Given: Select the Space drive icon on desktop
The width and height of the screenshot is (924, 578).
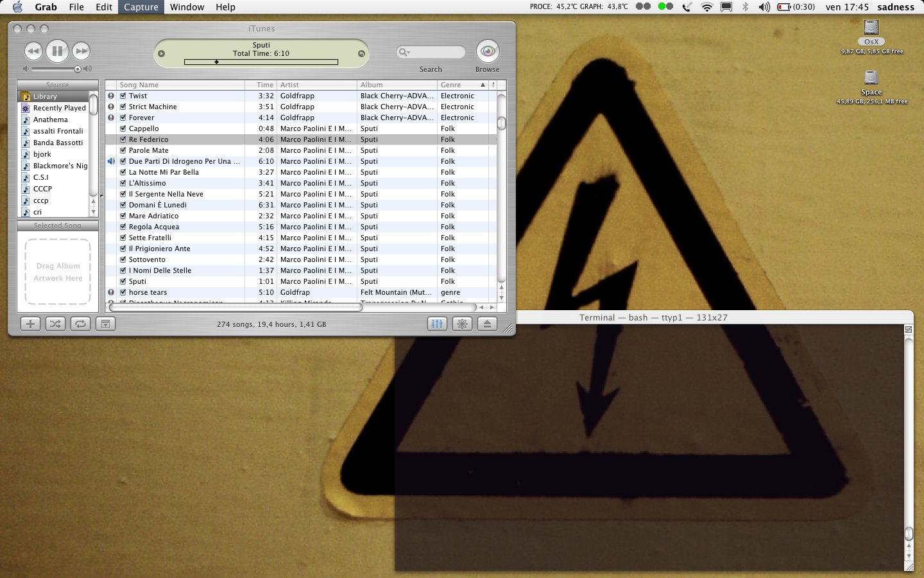Looking at the screenshot, I should coord(871,78).
